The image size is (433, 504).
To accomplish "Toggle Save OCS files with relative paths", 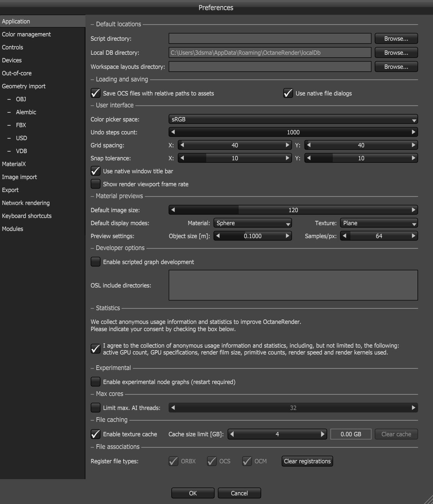I will (96, 93).
